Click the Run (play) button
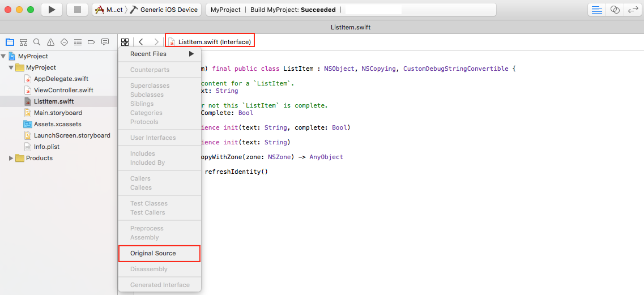The image size is (644, 295). click(52, 10)
